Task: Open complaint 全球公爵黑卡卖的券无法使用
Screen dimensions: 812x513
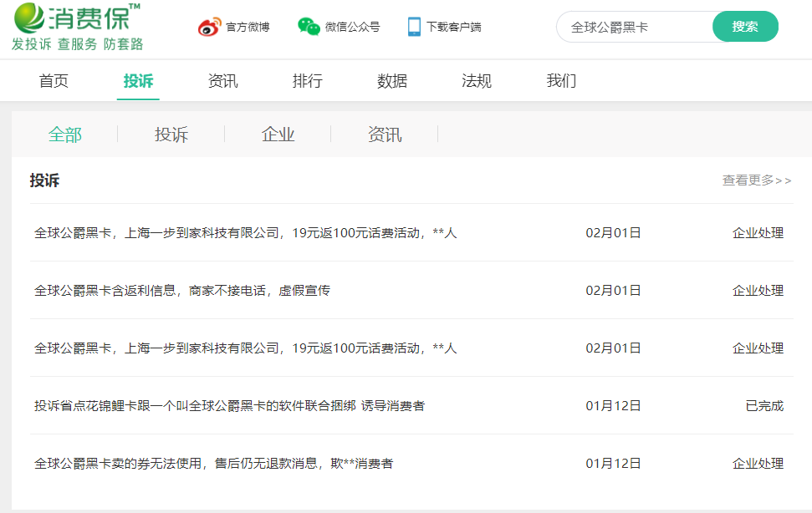Action: [214, 464]
